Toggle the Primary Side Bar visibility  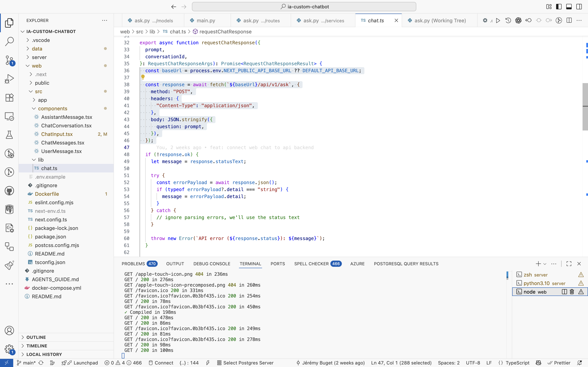click(559, 7)
